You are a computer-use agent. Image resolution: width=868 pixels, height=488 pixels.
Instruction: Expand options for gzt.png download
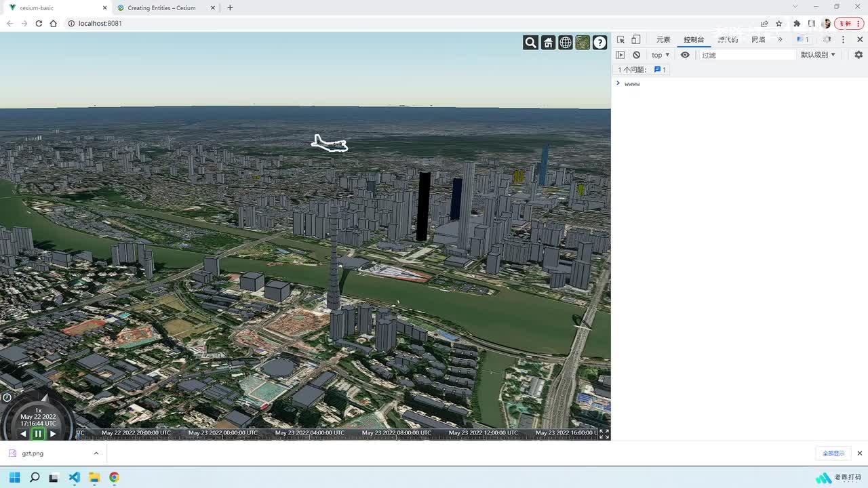tap(96, 453)
